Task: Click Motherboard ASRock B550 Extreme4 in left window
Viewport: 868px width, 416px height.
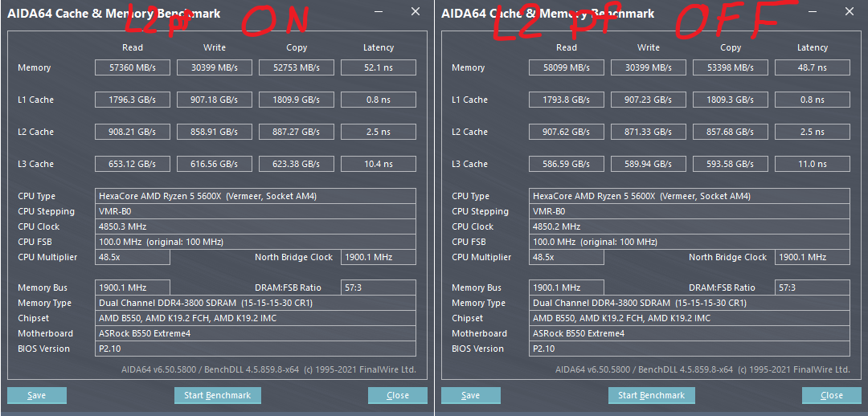Action: point(256,333)
